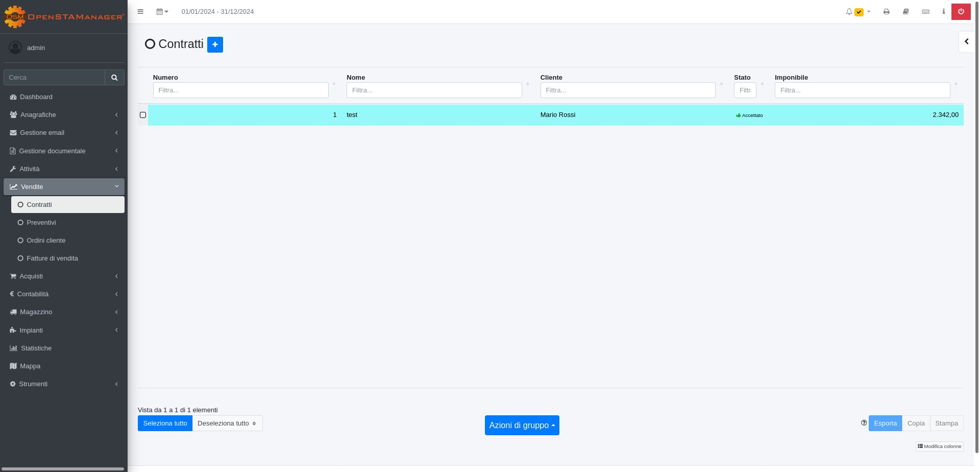Click the sidebar search magnifier button
The height and width of the screenshot is (472, 980).
pos(114,78)
